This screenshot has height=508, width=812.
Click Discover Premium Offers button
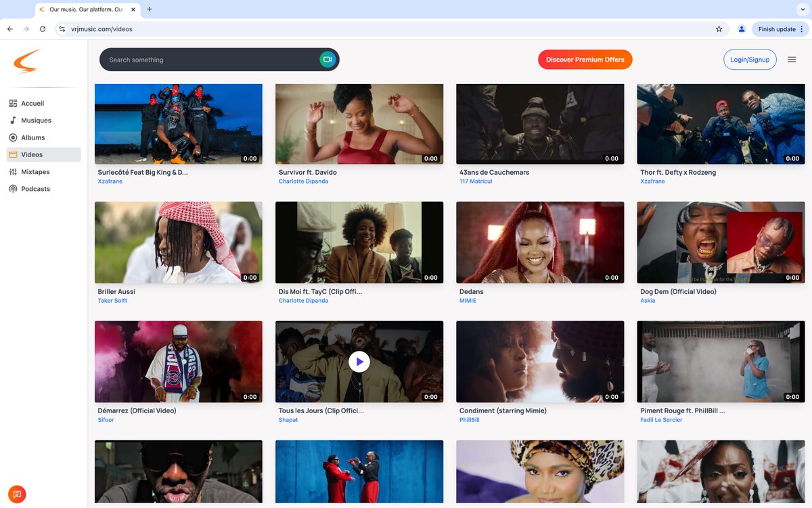click(585, 60)
